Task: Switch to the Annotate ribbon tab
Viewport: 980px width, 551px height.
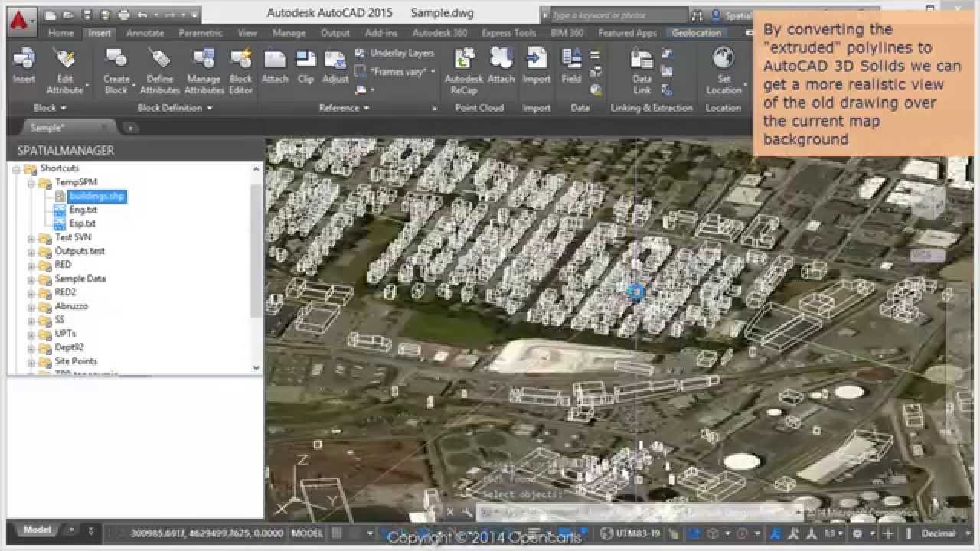Action: 145,33
